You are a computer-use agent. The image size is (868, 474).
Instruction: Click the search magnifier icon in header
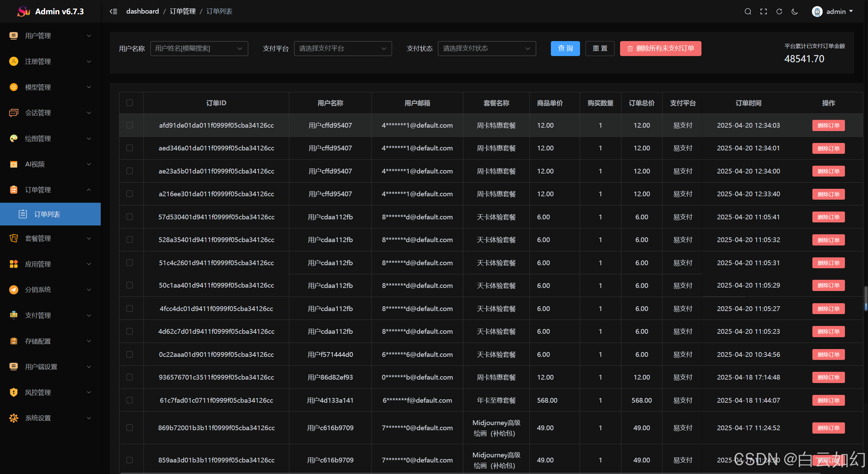click(748, 12)
